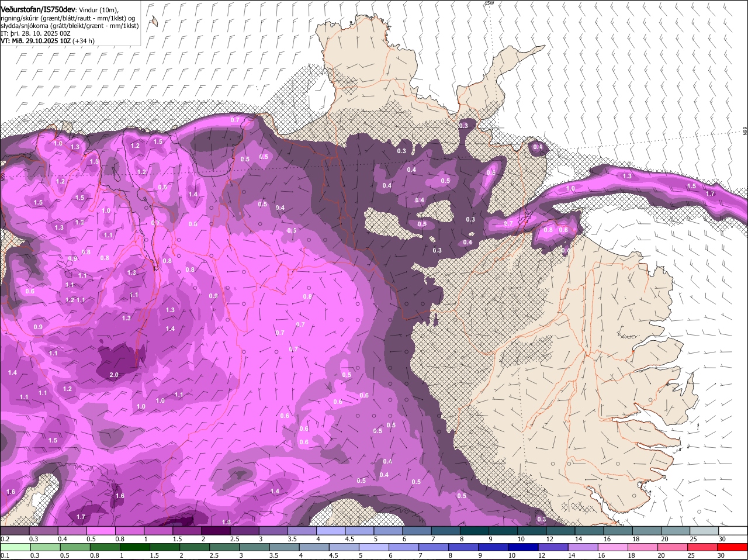Image resolution: width=748 pixels, height=560 pixels.
Task: Pick bottom-row dark blue swatch between 10 and 12
Action: 523,547
